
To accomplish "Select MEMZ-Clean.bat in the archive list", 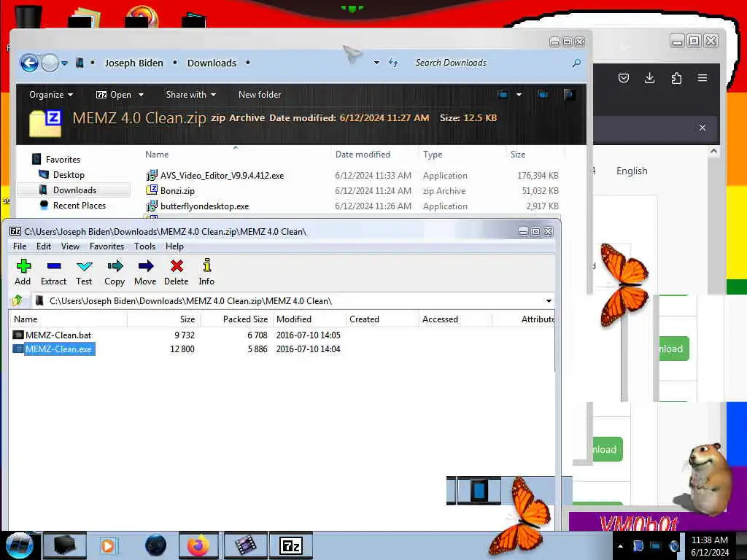I will [58, 335].
